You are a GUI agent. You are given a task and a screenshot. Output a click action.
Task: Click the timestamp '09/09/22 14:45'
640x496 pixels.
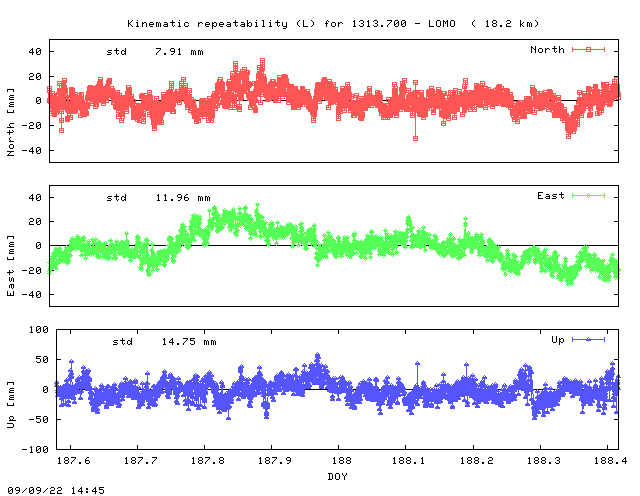56,490
